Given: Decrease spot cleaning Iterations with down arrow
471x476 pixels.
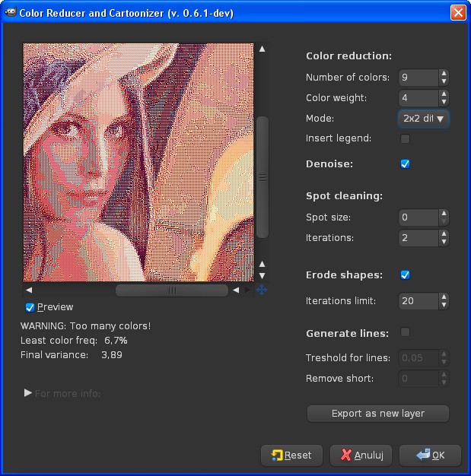Looking at the screenshot, I should pyautogui.click(x=444, y=242).
